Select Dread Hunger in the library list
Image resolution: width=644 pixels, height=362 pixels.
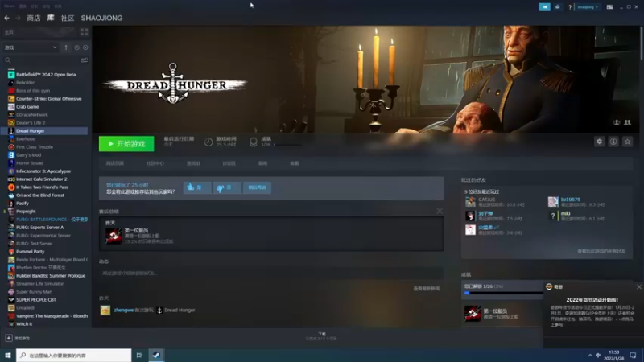pos(45,131)
